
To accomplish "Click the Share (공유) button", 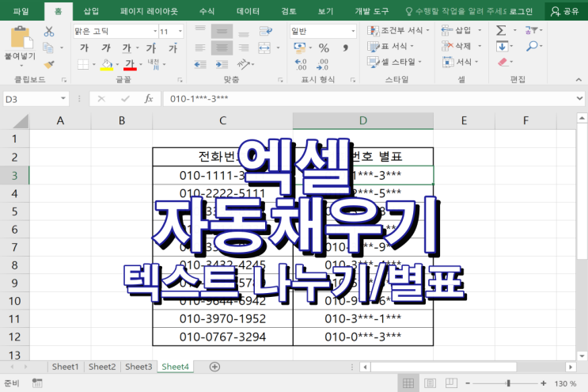I will [565, 11].
